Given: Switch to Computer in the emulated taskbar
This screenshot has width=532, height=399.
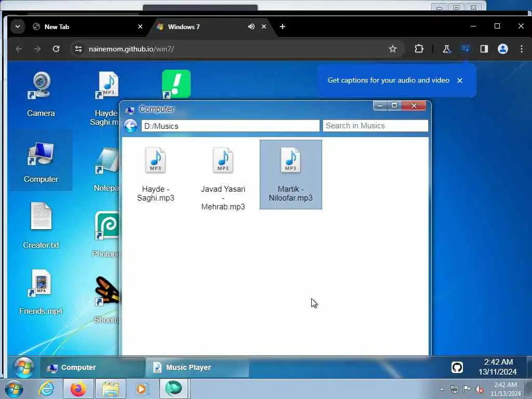Looking at the screenshot, I should pos(92,367).
